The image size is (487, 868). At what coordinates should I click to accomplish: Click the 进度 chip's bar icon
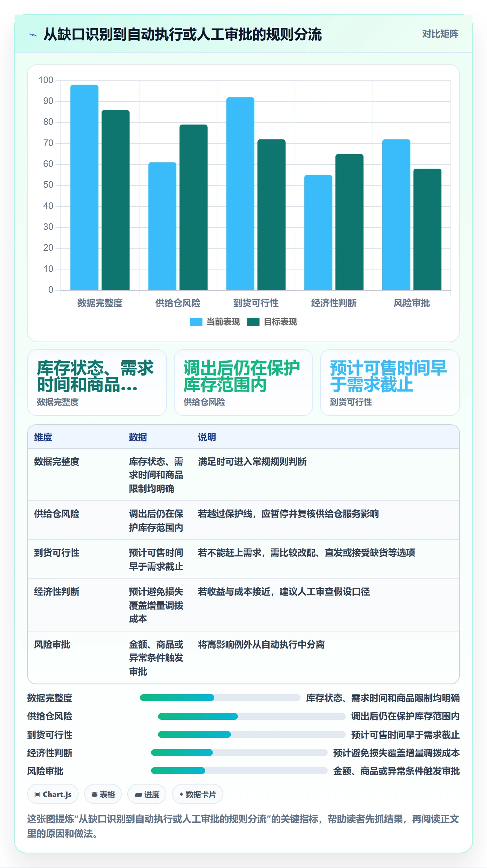(138, 795)
